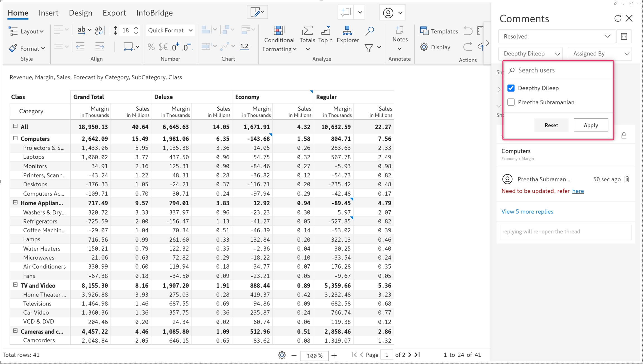Check the Preetha Subramanian checkbox
The width and height of the screenshot is (643, 364).
511,102
